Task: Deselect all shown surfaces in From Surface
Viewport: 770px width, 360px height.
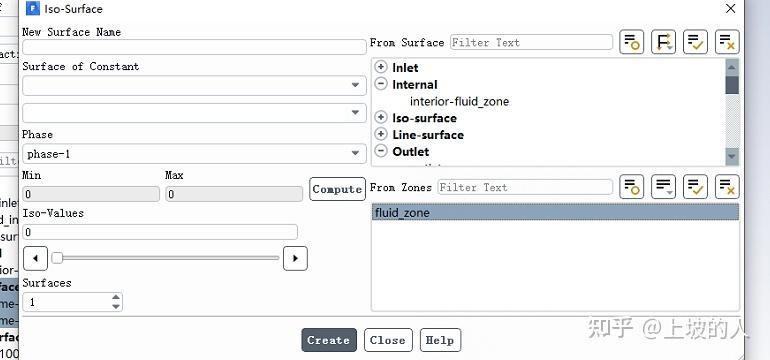Action: 727,42
